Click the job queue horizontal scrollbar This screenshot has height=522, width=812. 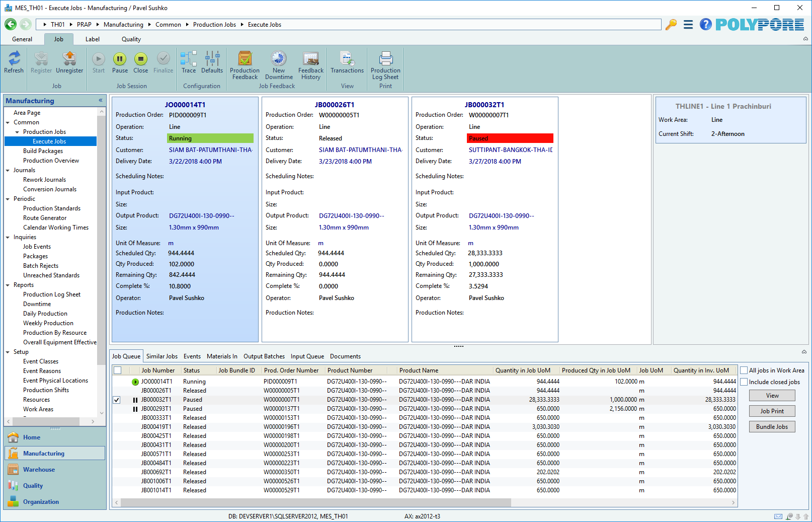click(316, 503)
